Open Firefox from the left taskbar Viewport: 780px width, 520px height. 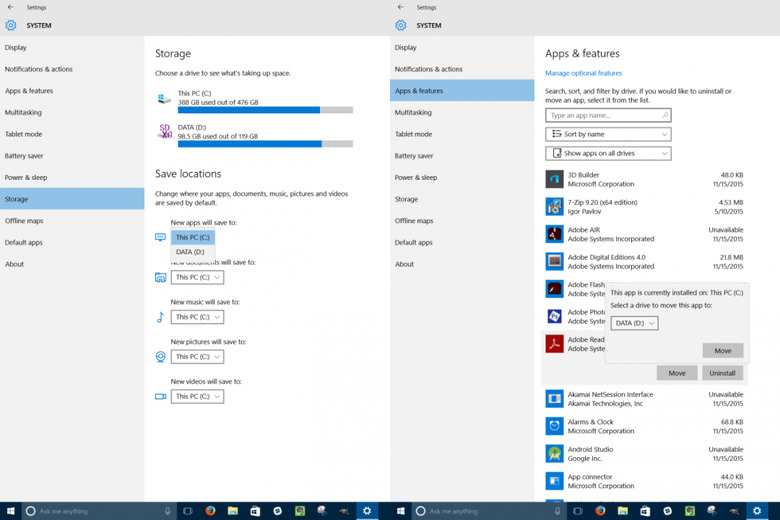(210, 511)
